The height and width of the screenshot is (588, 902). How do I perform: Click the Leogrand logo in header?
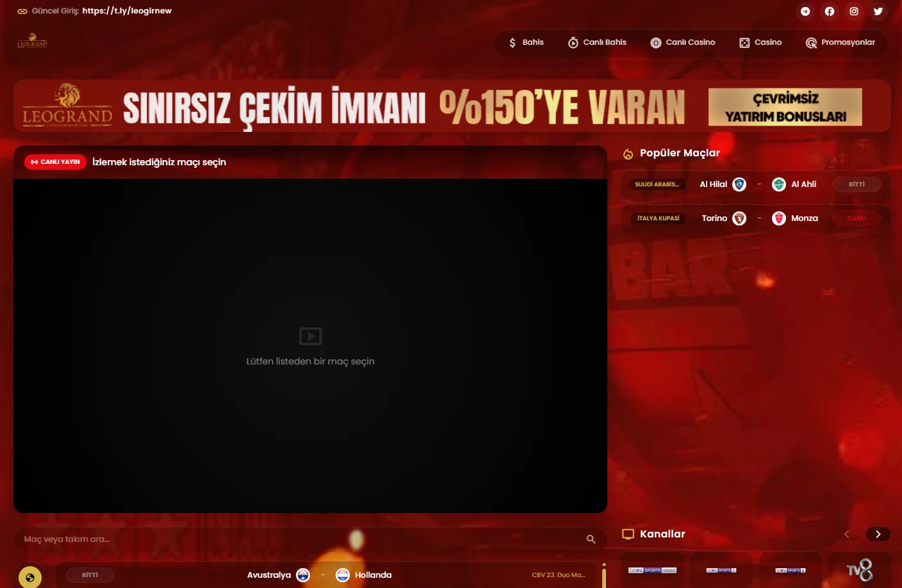pyautogui.click(x=32, y=40)
